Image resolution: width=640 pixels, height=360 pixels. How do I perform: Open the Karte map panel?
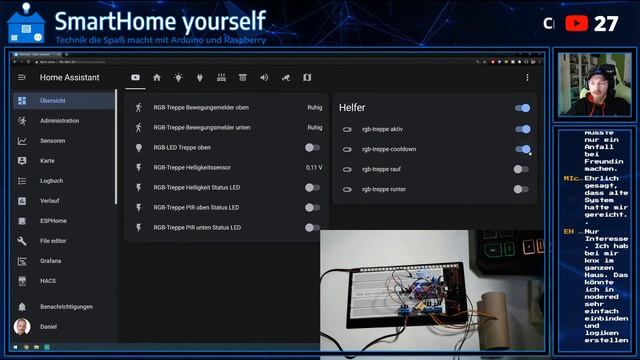[x=63, y=161]
